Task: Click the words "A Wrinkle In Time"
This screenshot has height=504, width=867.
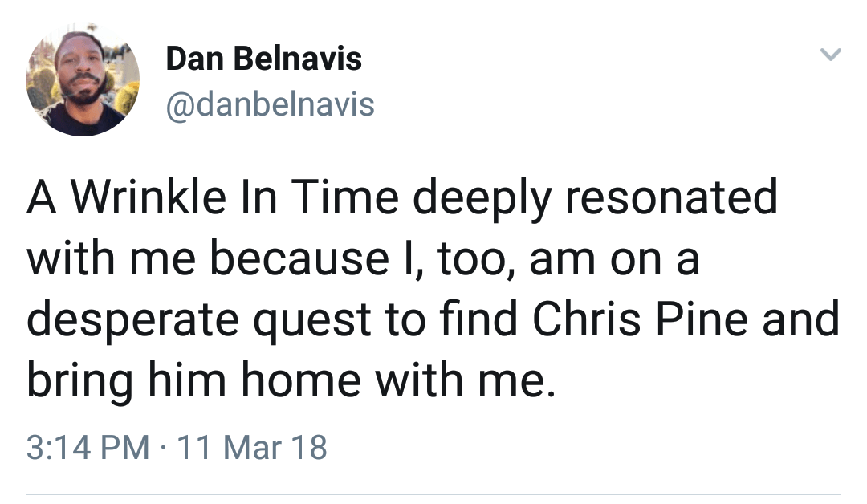Action: coord(213,198)
